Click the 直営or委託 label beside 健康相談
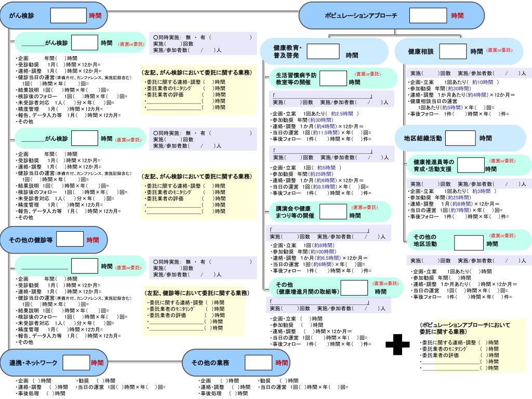Image resolution: width=532 pixels, height=399 pixels. coord(499,50)
